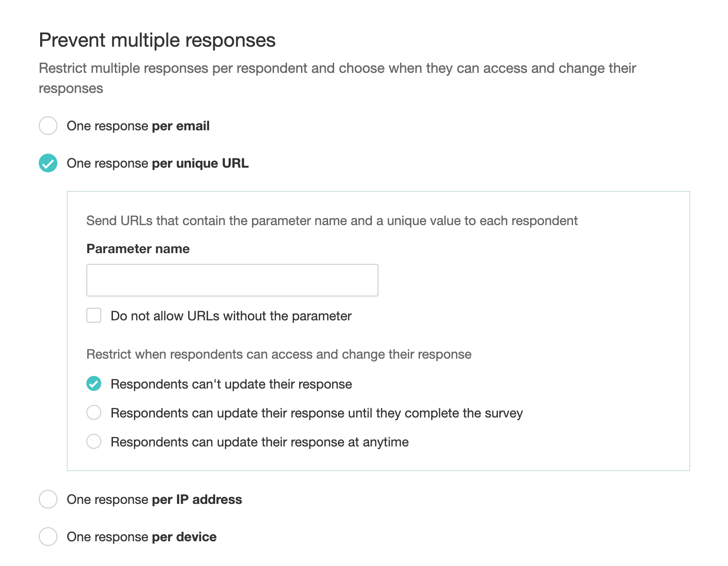728x566 pixels.
Task: Click the 'One response per device' label
Action: tap(141, 537)
